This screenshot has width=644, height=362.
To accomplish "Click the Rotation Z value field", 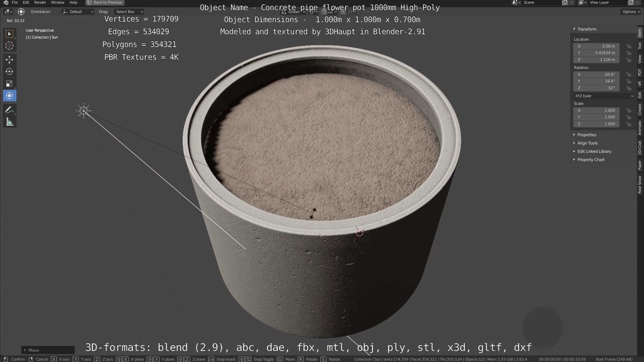I will 596,88.
